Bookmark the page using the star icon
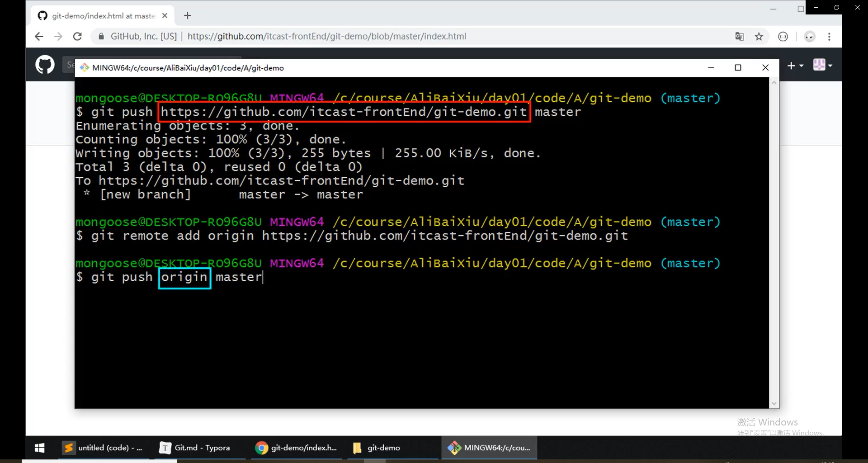The width and height of the screenshot is (868, 463). coord(759,36)
